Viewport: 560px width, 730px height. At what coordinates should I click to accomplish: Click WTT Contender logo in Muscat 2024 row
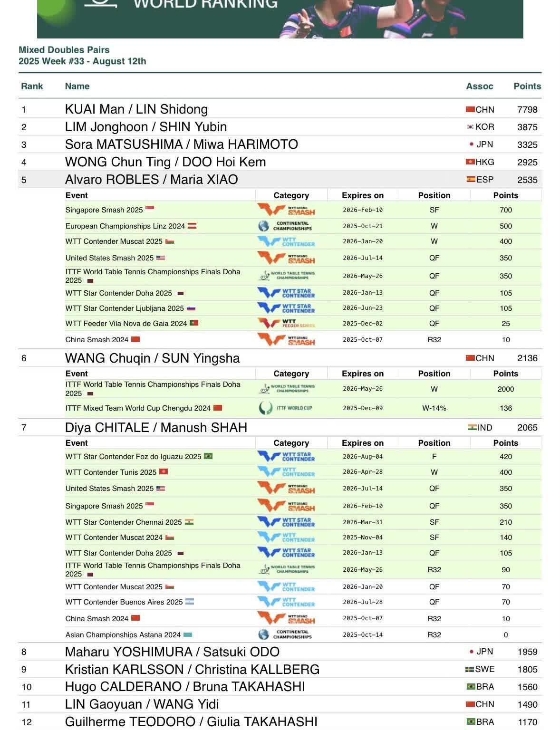pos(286,537)
